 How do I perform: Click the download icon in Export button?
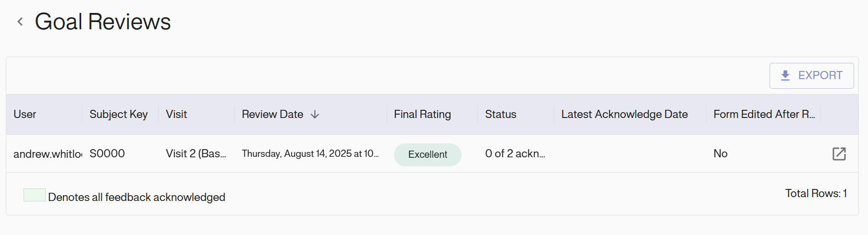click(785, 76)
